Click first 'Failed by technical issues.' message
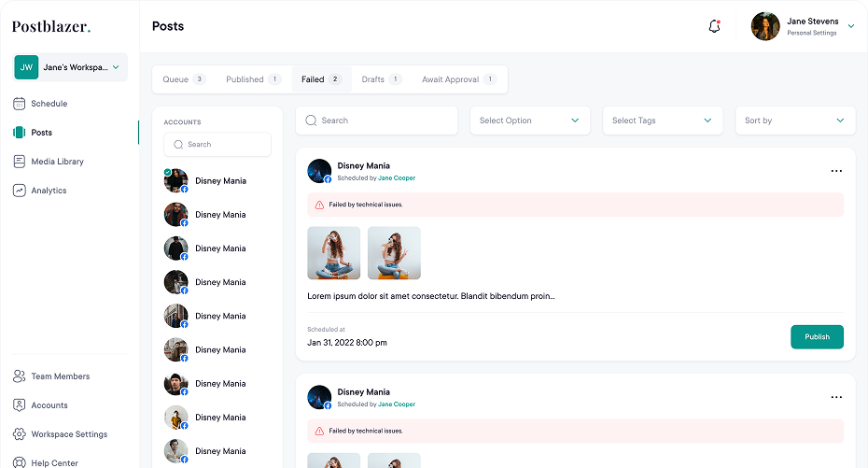 (365, 205)
